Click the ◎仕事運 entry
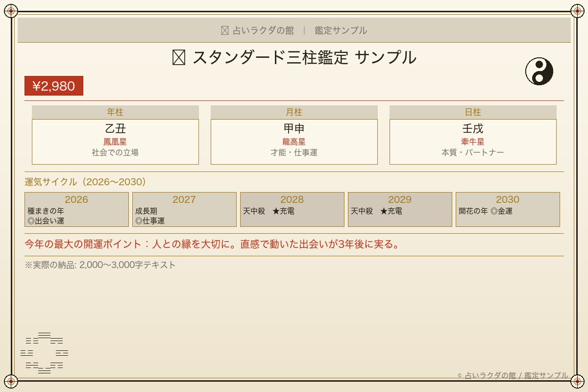The height and width of the screenshot is (392, 588). tap(150, 221)
